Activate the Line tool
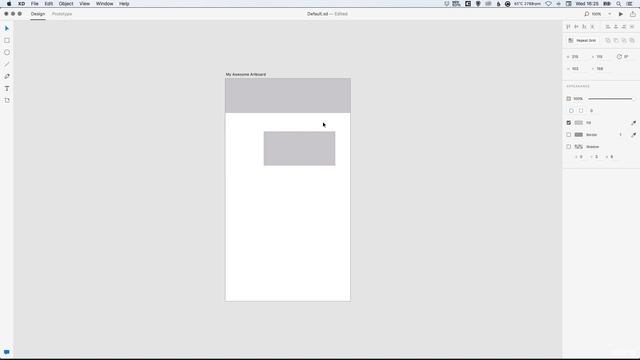 [7, 64]
